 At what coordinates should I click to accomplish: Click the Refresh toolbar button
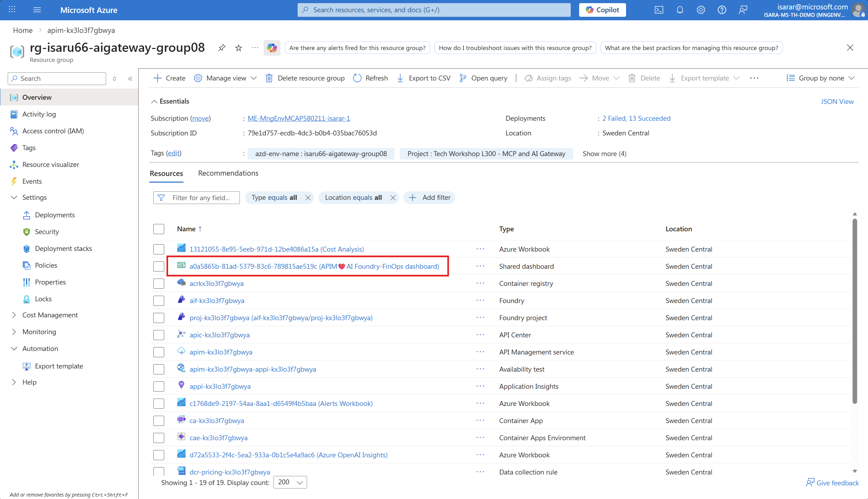(x=370, y=78)
